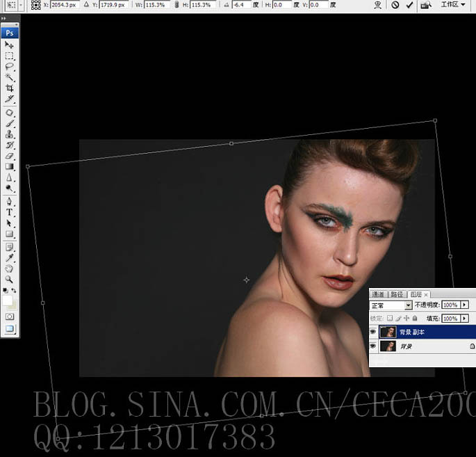Swap foreground and background colors
476x457 pixels.
point(14,291)
